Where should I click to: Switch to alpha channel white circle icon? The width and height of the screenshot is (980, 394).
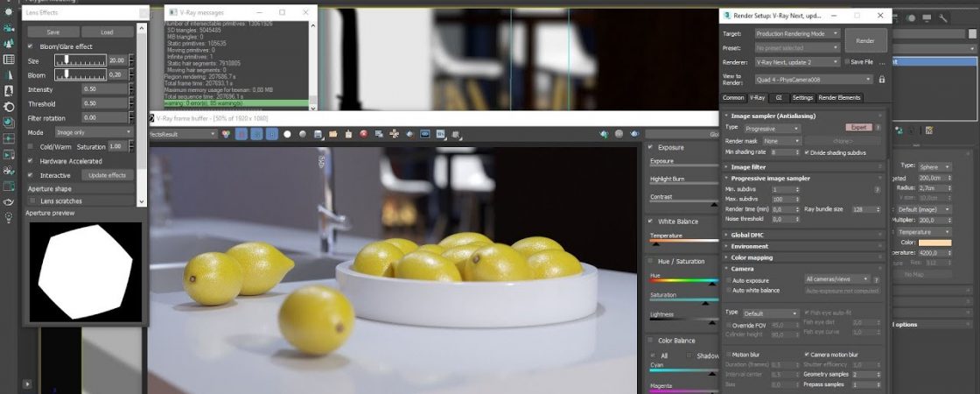coord(287,134)
